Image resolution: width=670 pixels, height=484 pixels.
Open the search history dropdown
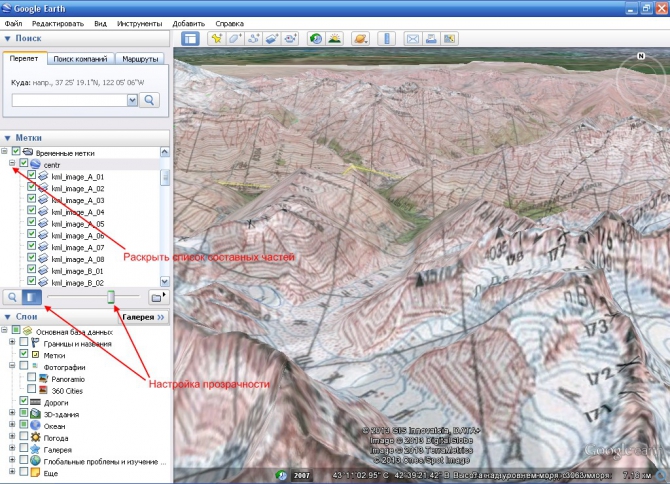(x=132, y=100)
